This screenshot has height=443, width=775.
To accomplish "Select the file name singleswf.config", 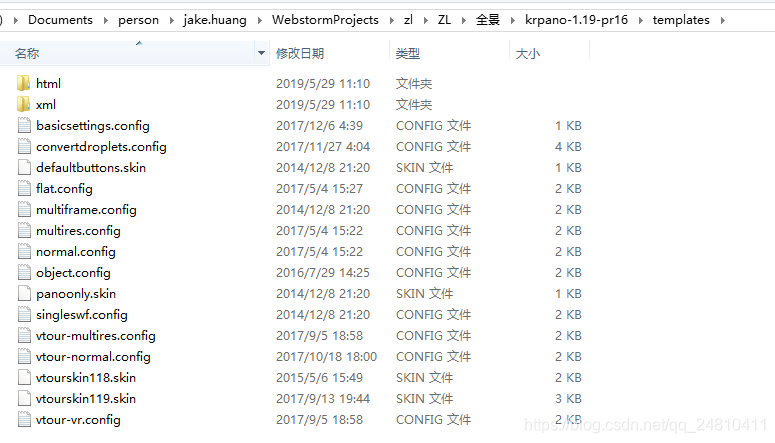I will point(82,315).
